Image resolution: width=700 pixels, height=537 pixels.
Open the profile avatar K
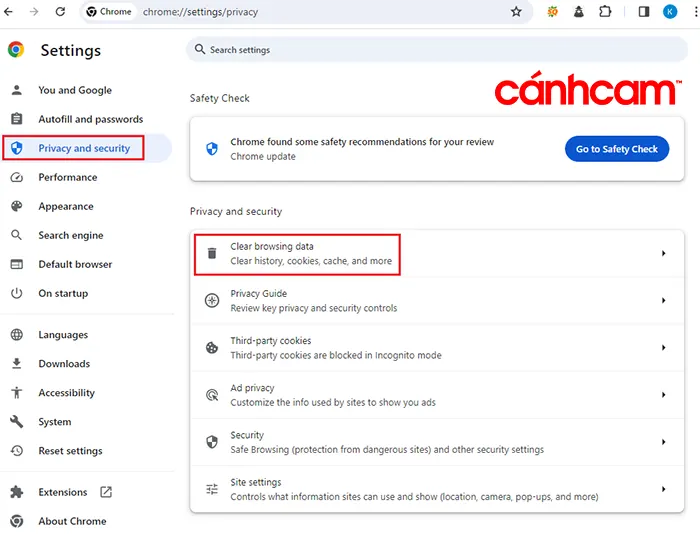[670, 12]
